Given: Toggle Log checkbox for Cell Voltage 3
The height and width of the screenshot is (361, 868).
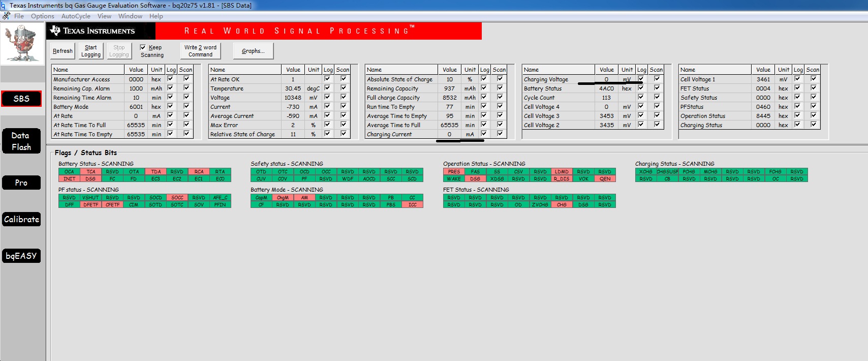Looking at the screenshot, I should tap(641, 115).
